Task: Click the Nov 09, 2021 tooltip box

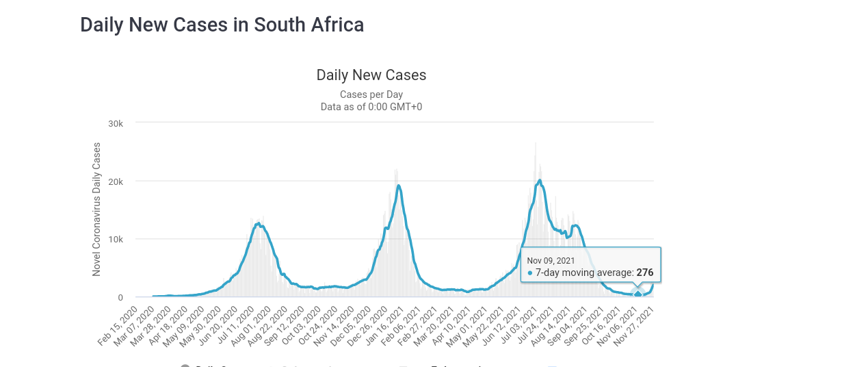Action: pyautogui.click(x=591, y=266)
